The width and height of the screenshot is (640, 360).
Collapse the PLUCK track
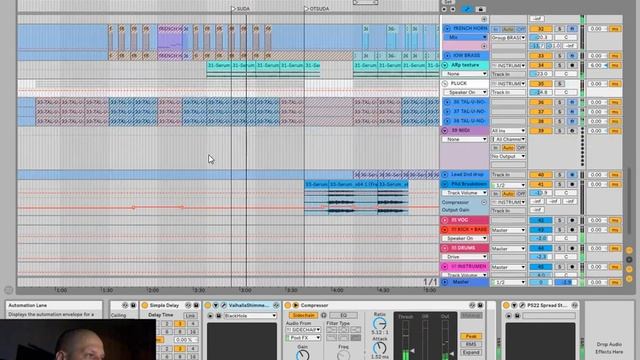445,83
